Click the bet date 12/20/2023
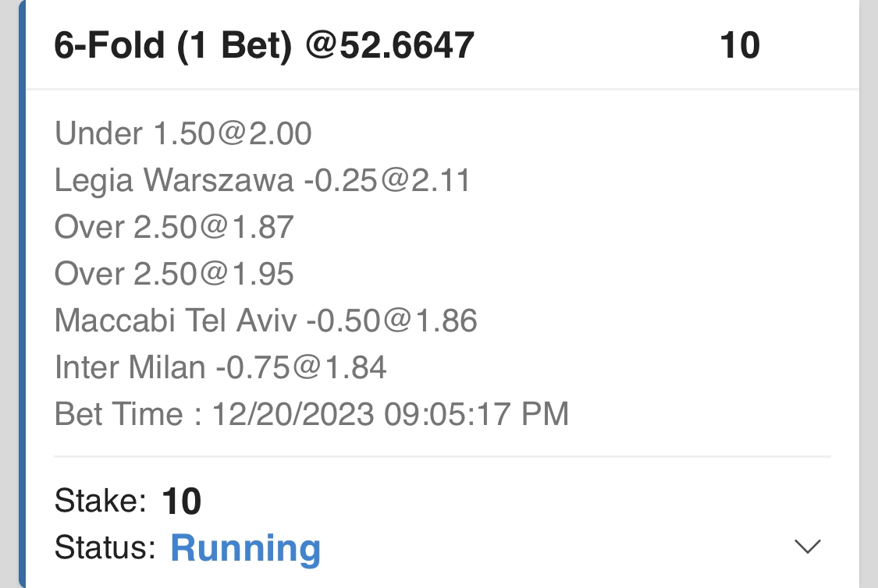The image size is (878, 588). [x=293, y=413]
